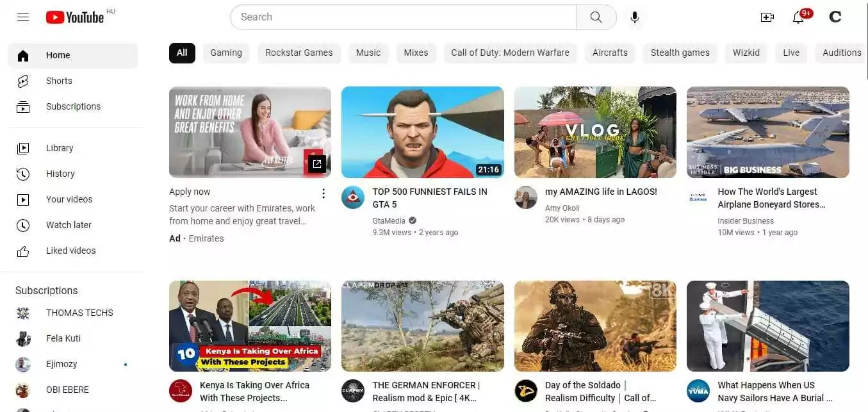
Task: Play the Day of the Soldado thumbnail
Action: 595,326
